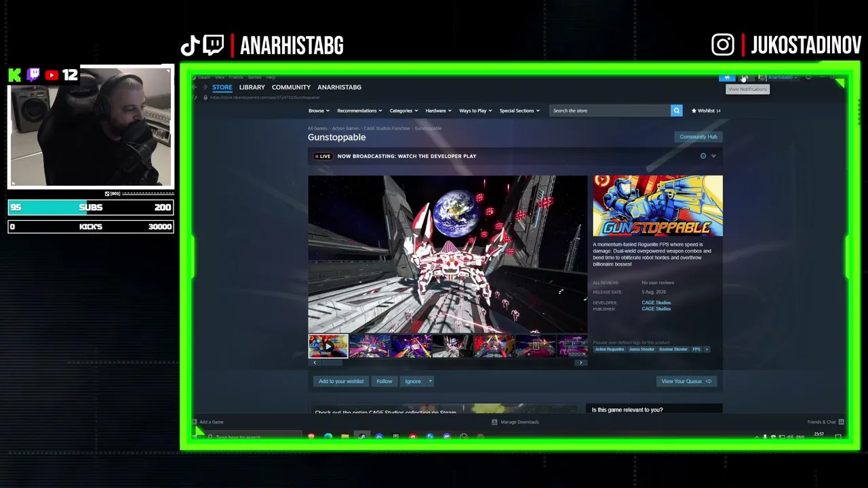The height and width of the screenshot is (488, 868).
Task: Switch to the STORE tab
Action: tap(222, 87)
